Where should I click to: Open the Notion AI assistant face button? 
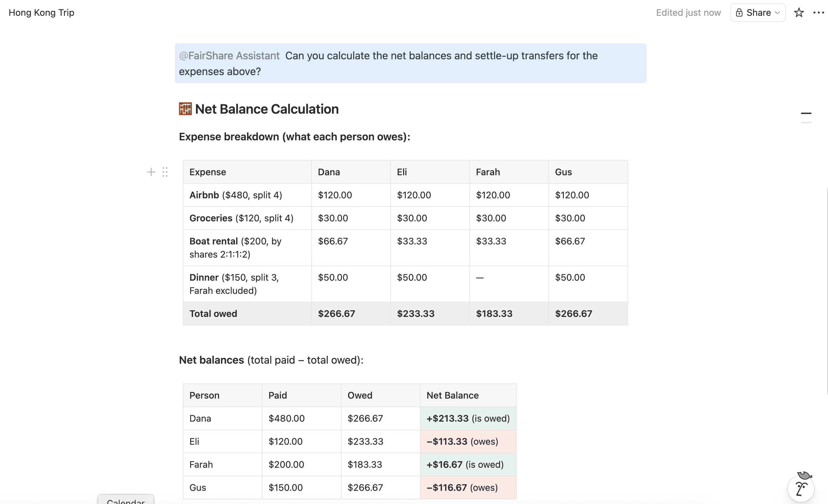click(801, 489)
